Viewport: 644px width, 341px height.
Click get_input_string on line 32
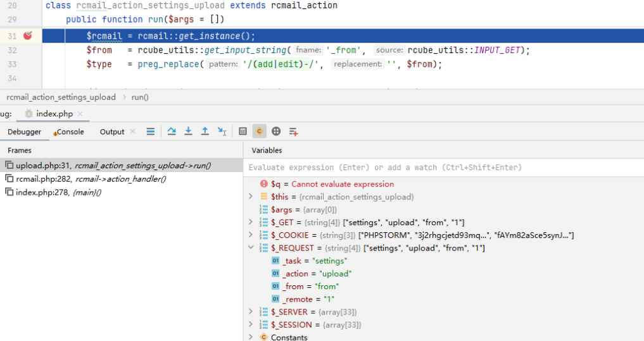pos(245,50)
